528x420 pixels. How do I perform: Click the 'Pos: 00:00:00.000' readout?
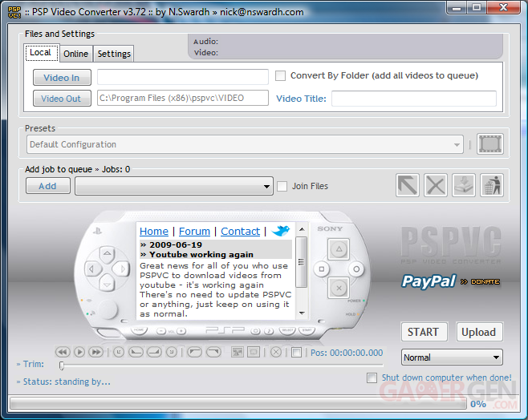click(347, 353)
